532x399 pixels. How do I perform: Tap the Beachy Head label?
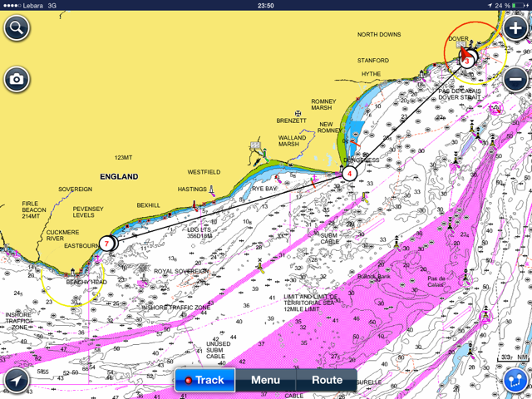coord(86,282)
